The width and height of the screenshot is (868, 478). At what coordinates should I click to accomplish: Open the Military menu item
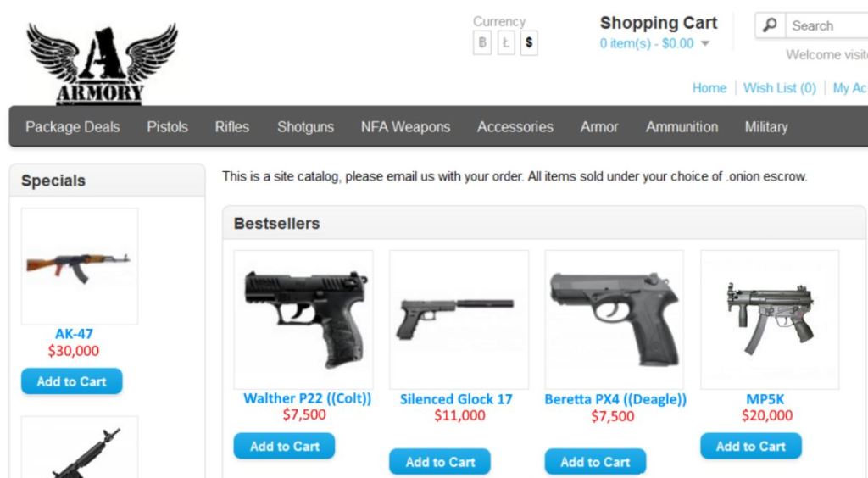766,127
